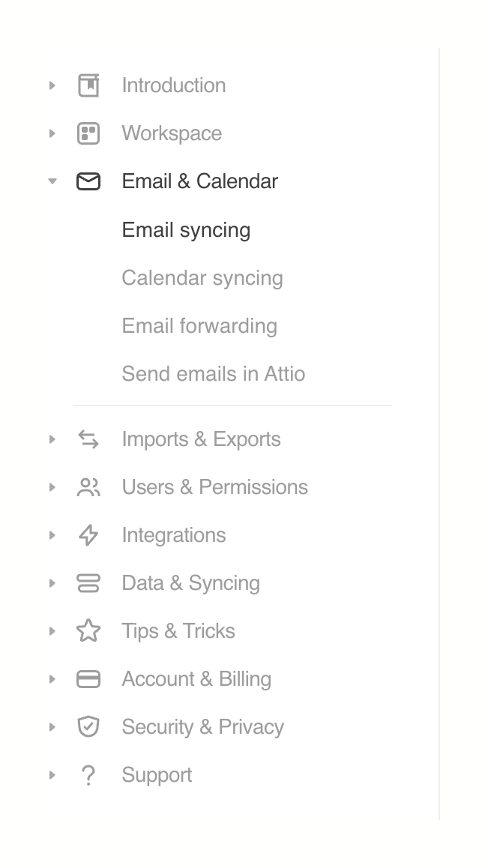This screenshot has height=868, width=488.
Task: Open the Calendar syncing article
Action: pos(202,277)
